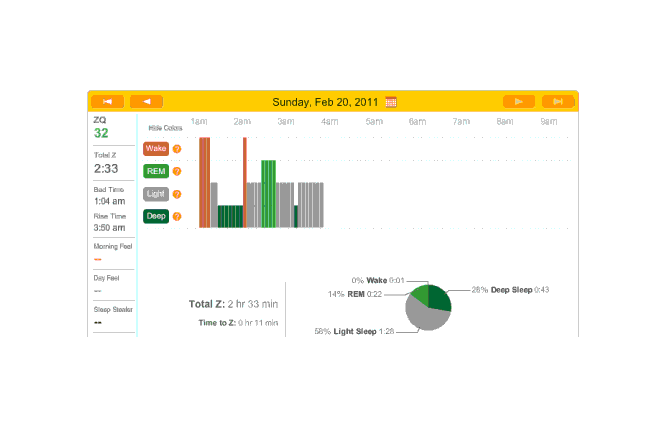
Task: Click the green REM legend label
Action: click(156, 171)
